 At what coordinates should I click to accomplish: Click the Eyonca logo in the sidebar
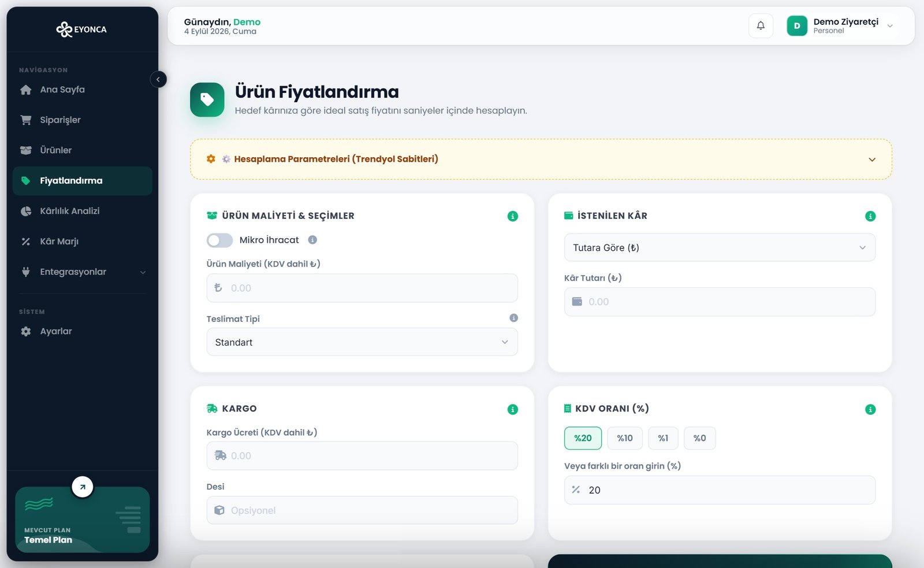81,29
